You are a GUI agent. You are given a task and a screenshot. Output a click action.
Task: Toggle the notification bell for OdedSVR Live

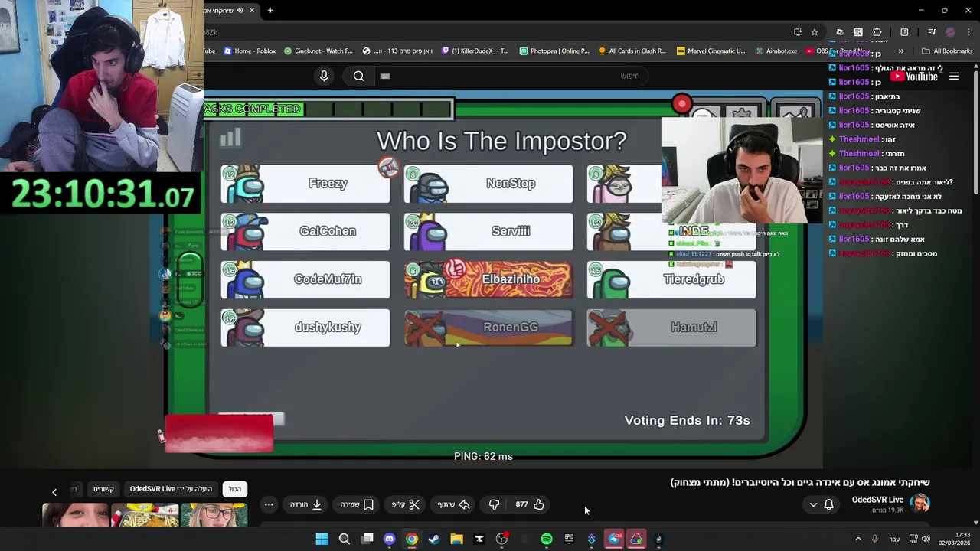tap(828, 504)
